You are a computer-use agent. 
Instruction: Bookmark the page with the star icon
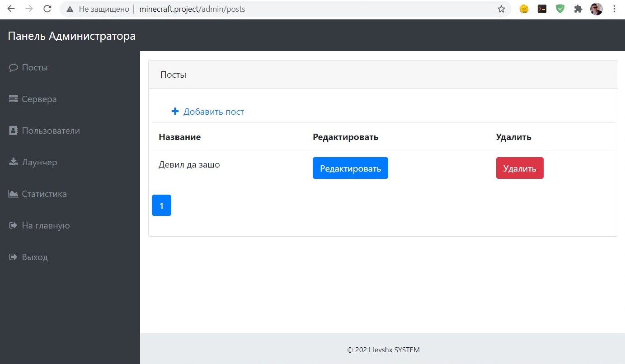pyautogui.click(x=501, y=9)
